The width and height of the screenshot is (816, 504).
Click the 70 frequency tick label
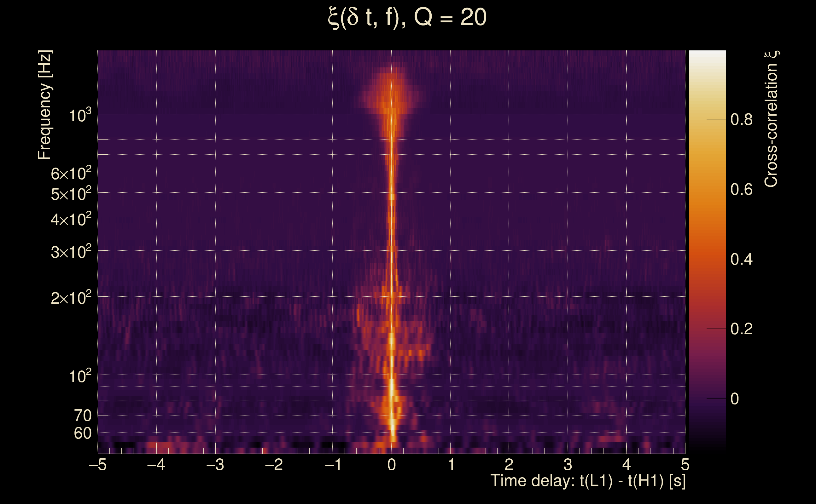click(82, 416)
